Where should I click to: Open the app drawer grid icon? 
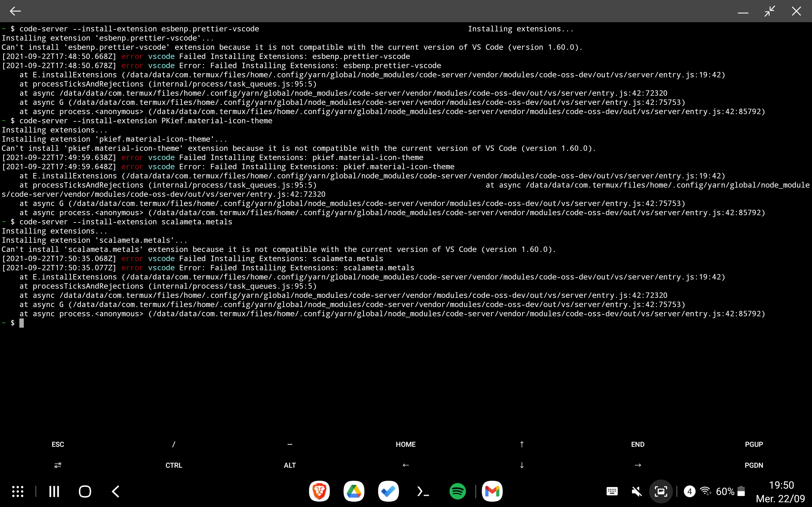(x=18, y=491)
